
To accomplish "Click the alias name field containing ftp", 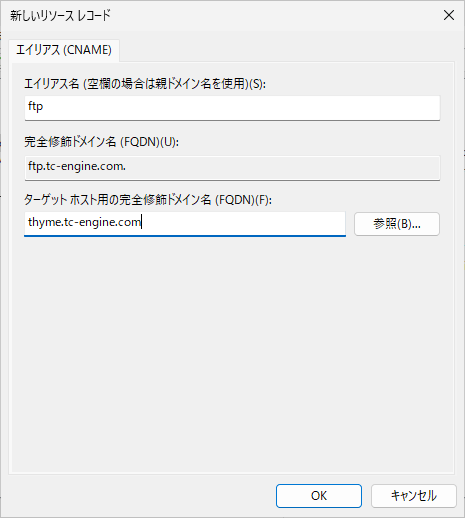I will [x=232, y=108].
